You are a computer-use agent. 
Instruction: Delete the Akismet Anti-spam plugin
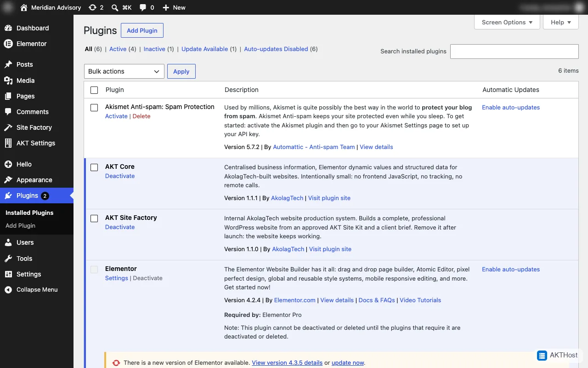tap(141, 116)
